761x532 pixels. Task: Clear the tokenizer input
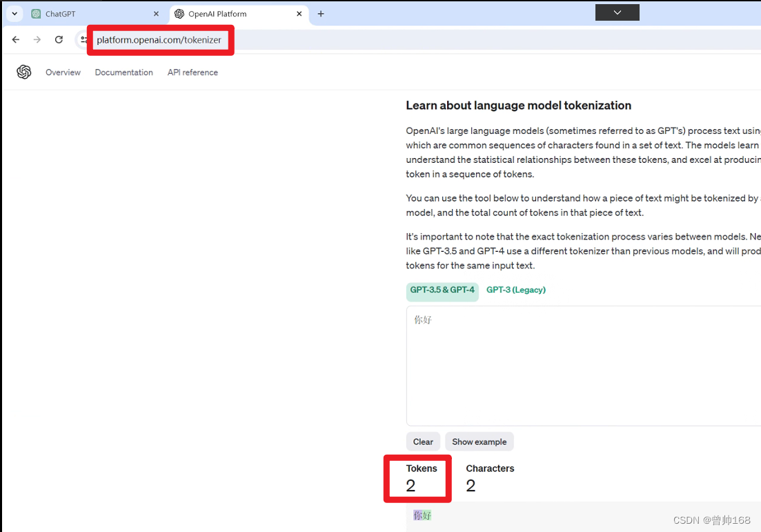(423, 442)
